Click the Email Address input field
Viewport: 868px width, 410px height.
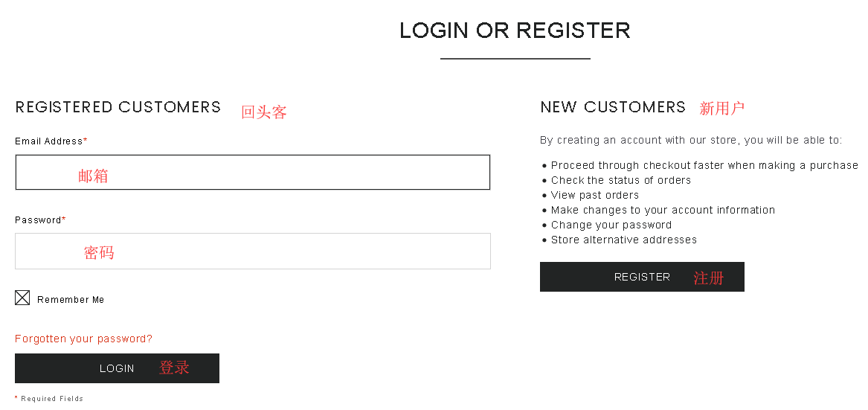pyautogui.click(x=252, y=173)
